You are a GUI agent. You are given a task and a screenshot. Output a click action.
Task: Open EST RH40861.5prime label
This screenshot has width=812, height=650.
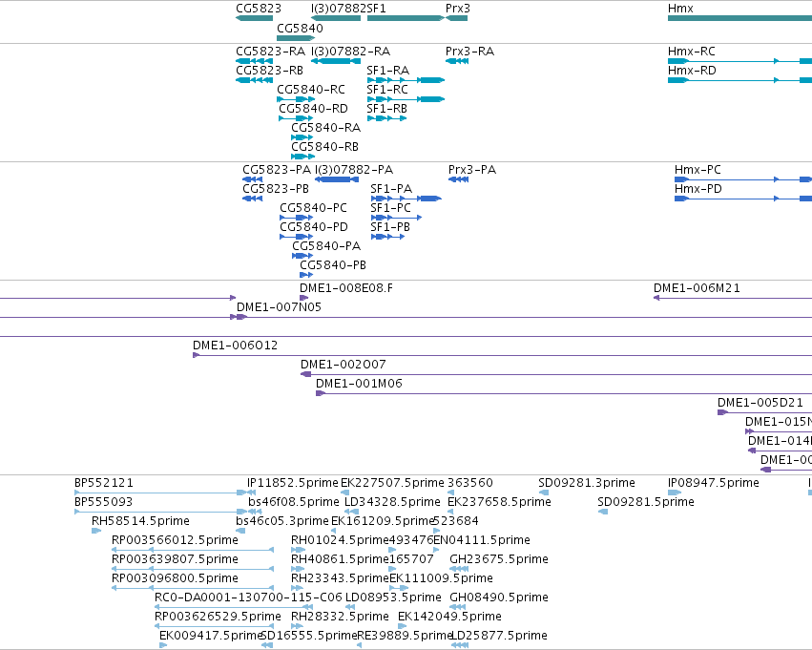point(340,559)
